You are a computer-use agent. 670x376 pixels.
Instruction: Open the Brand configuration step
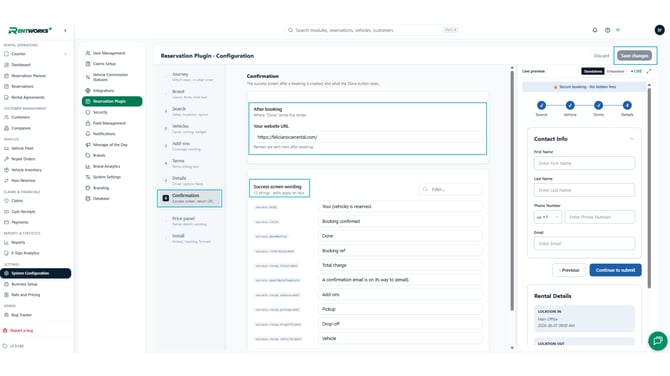pos(190,94)
